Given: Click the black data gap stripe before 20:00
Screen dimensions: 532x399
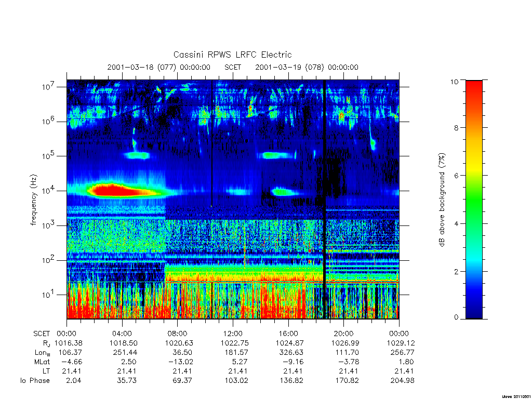Looking at the screenshot, I should coord(324,199).
